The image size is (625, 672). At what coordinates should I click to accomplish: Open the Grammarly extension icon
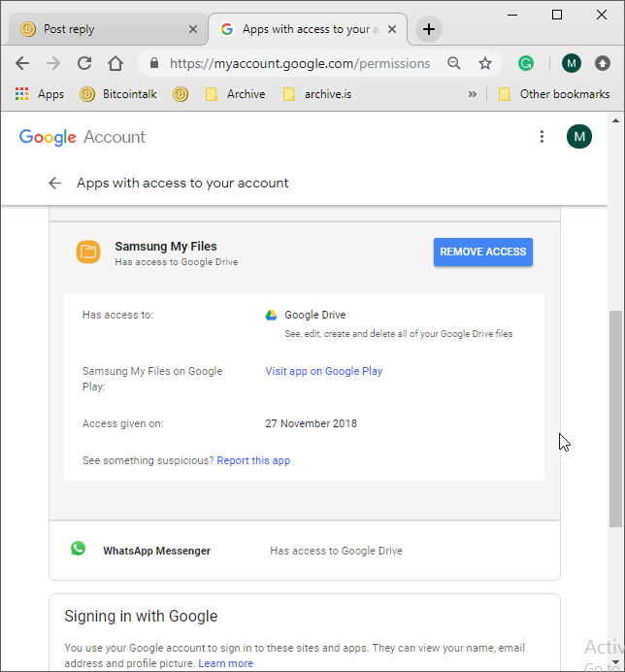tap(526, 63)
